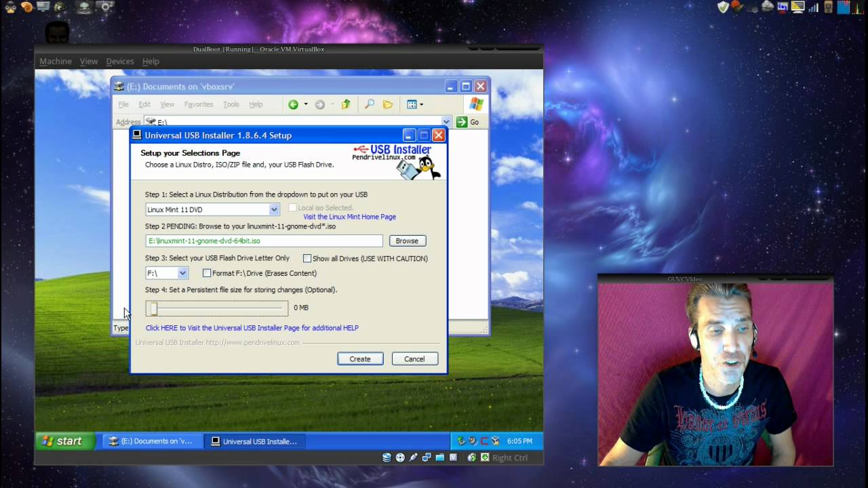The height and width of the screenshot is (488, 868).
Task: Open Explorer Tools menu
Action: pos(231,104)
